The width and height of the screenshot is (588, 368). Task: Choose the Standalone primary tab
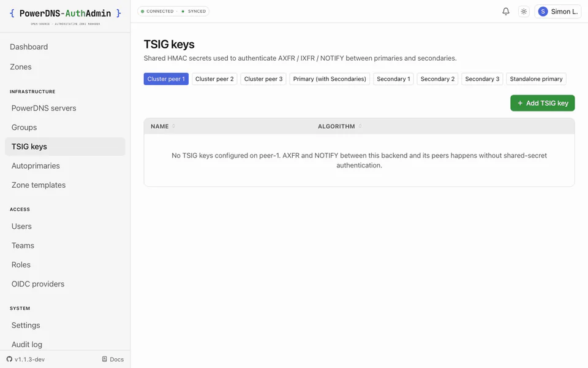click(x=536, y=79)
